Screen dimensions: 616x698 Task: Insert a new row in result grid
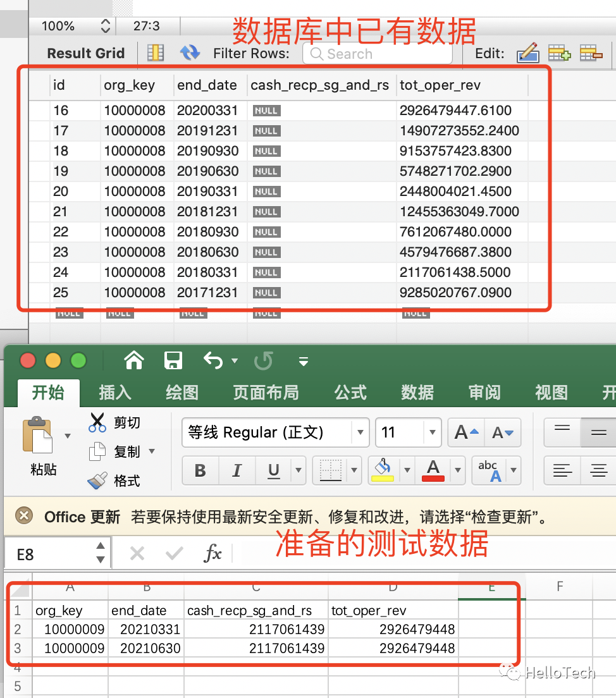pyautogui.click(x=560, y=53)
